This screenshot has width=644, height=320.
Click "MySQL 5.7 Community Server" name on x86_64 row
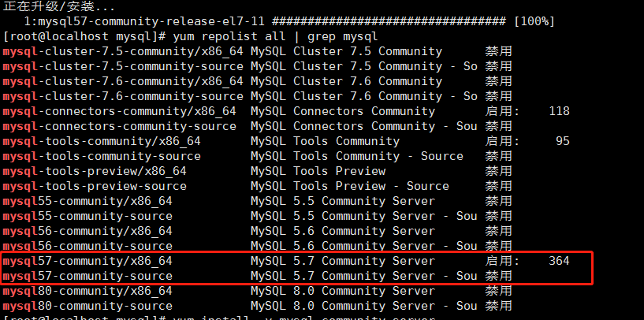pos(343,261)
